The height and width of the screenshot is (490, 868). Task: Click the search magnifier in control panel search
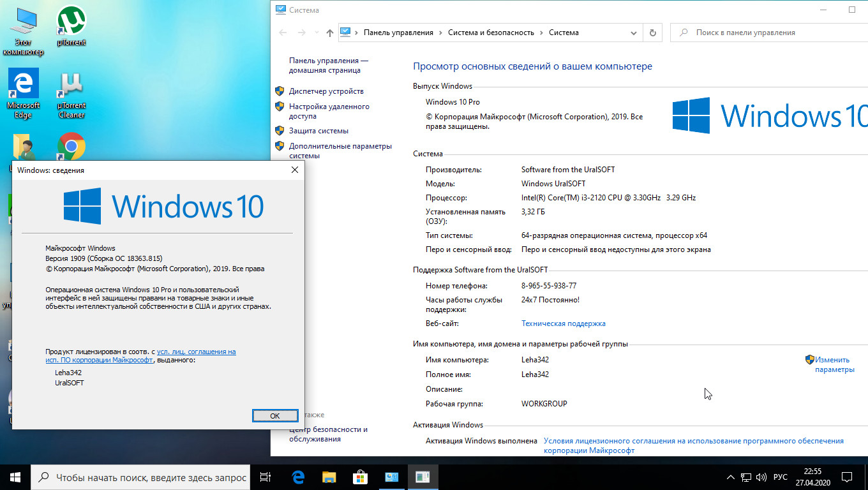tap(684, 33)
